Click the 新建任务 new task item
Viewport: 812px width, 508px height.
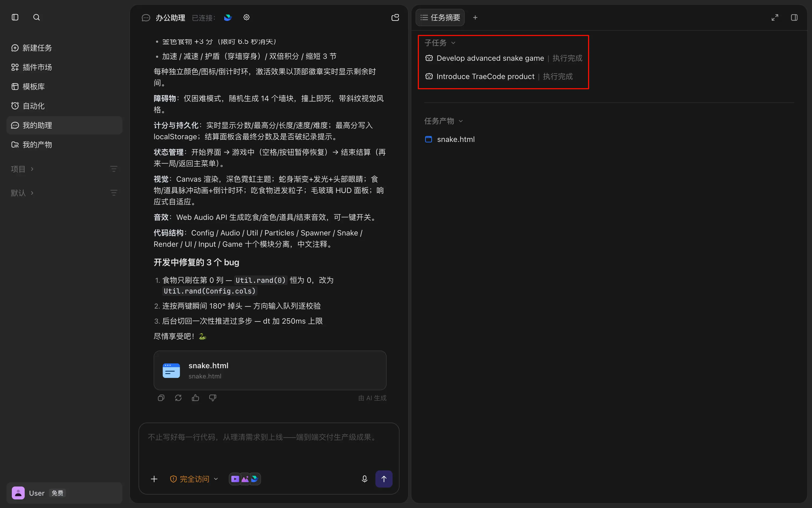point(64,48)
